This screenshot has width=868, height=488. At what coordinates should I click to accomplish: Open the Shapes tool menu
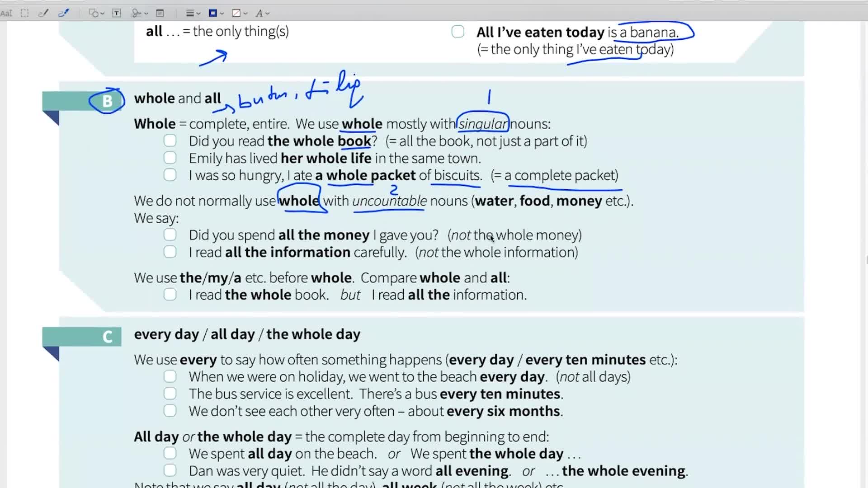pyautogui.click(x=96, y=13)
